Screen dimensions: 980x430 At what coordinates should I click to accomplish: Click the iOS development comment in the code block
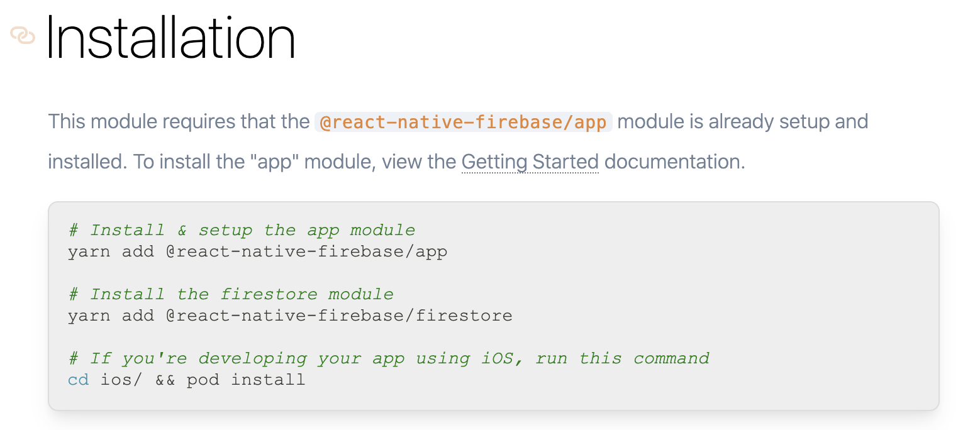point(388,358)
